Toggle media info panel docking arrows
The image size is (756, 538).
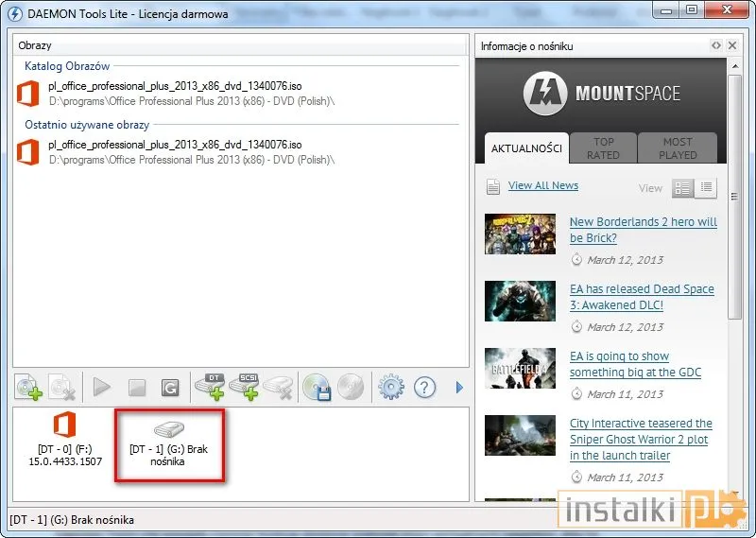tap(716, 46)
